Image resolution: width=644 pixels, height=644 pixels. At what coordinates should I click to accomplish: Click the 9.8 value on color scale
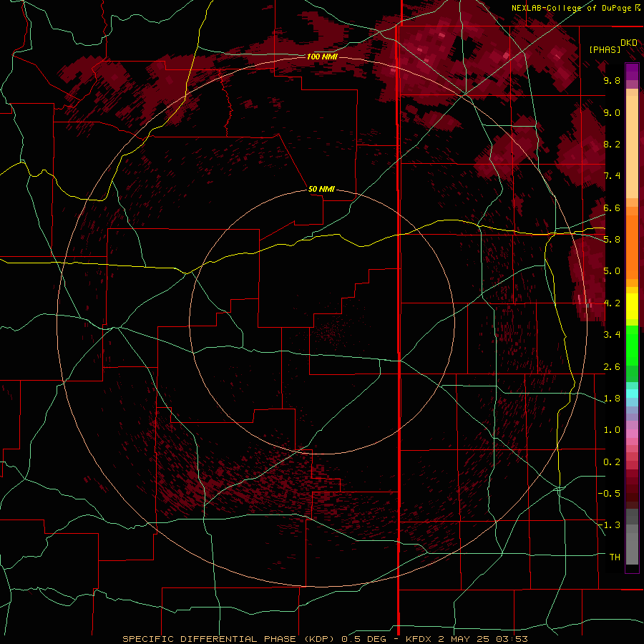click(612, 80)
